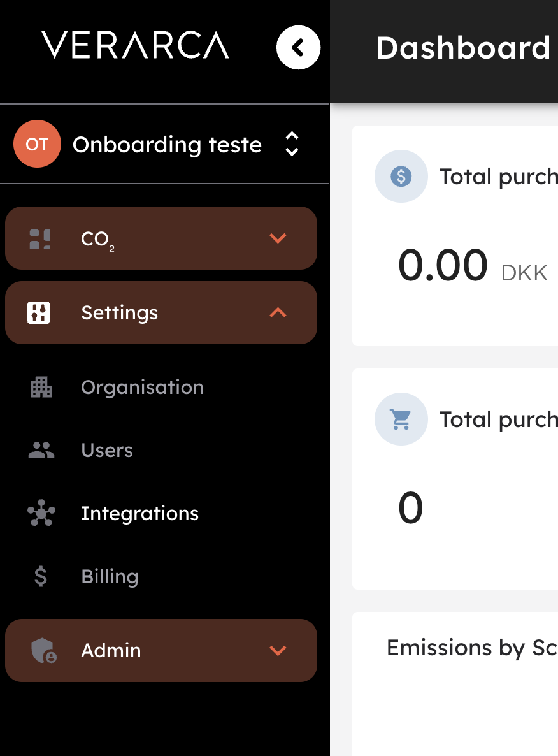Click the shopping cart icon card

(x=401, y=419)
